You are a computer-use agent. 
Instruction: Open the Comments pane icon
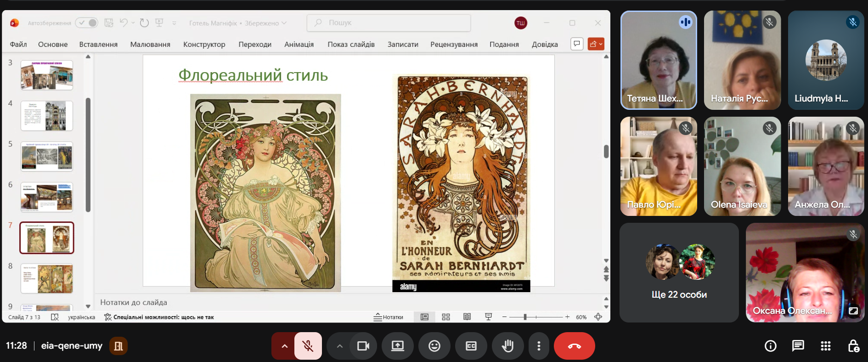tap(577, 44)
